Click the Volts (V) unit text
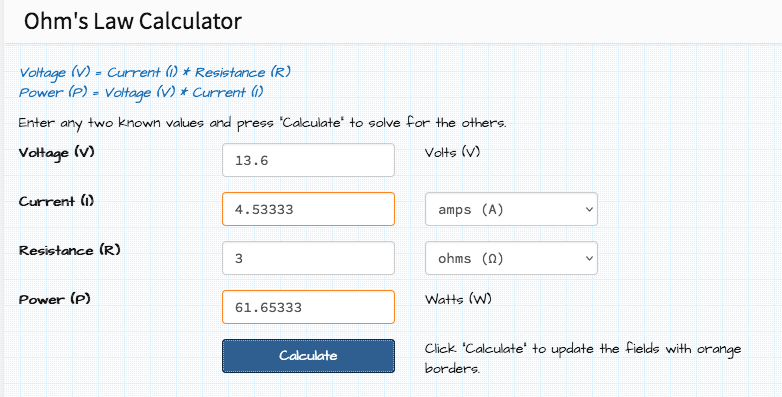Screen dimensions: 782x397 tap(452, 152)
